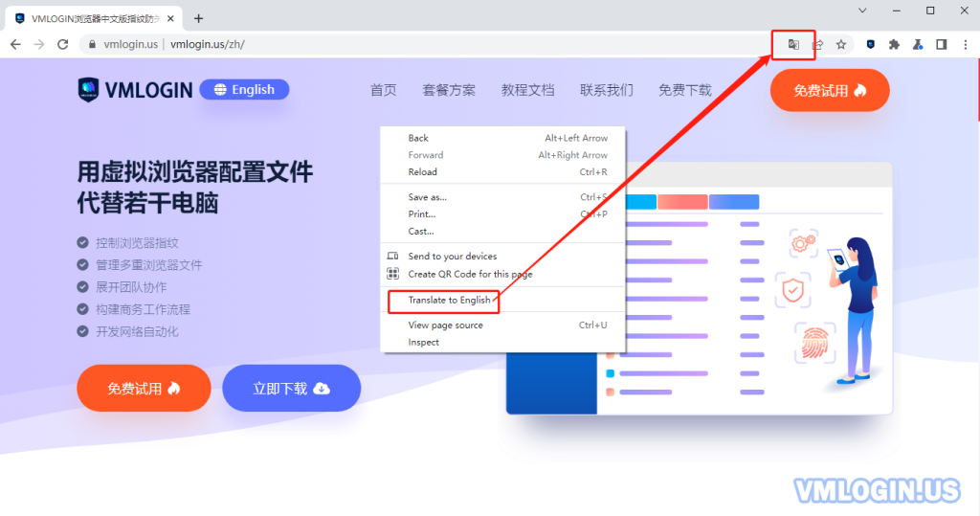The width and height of the screenshot is (980, 516).
Task: Click the 展开团队协作 feature text
Action: tap(130, 287)
